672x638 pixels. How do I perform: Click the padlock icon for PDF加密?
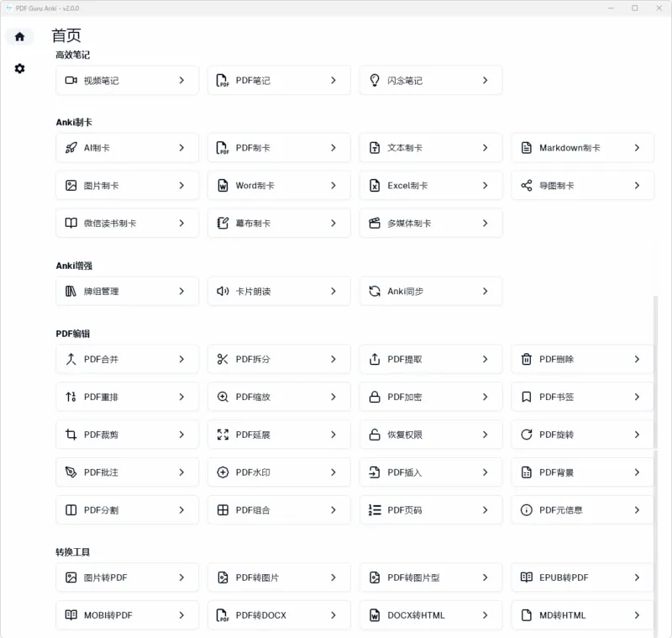(x=375, y=397)
